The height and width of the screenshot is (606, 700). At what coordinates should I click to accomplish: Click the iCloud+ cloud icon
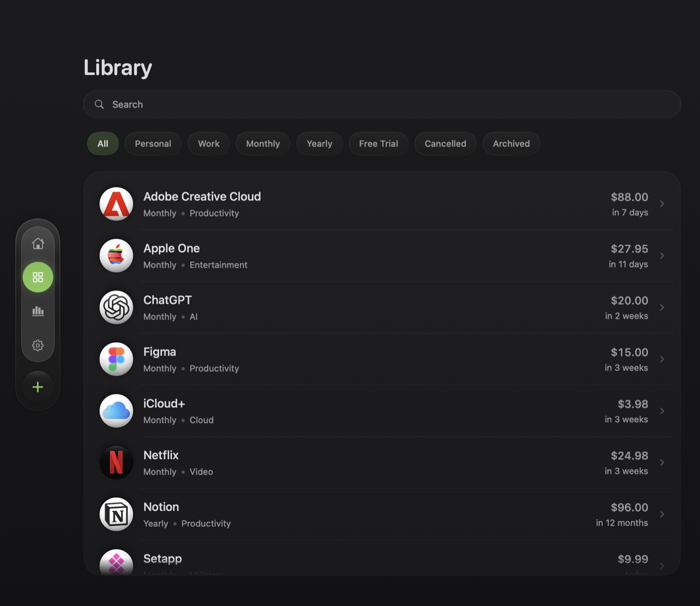[x=116, y=411]
